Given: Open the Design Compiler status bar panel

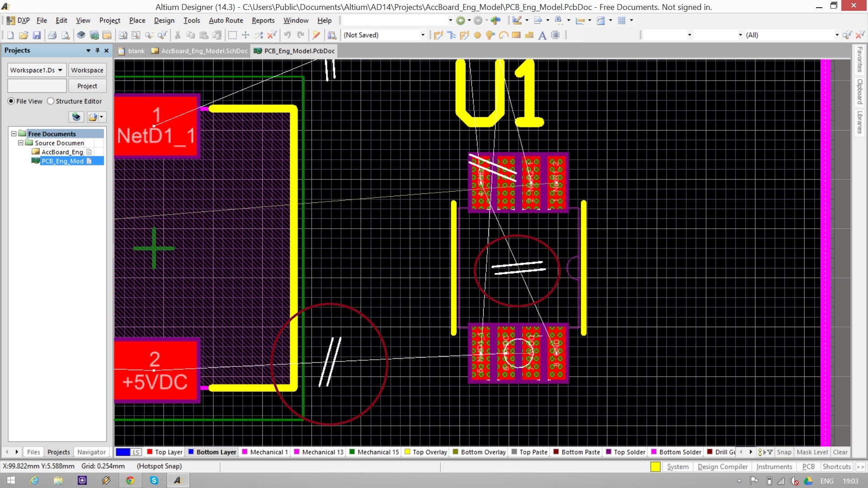Looking at the screenshot, I should 722,467.
